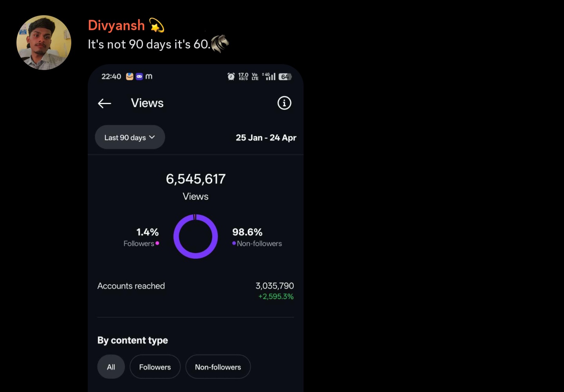Click the alarm clock status icon

click(x=231, y=76)
